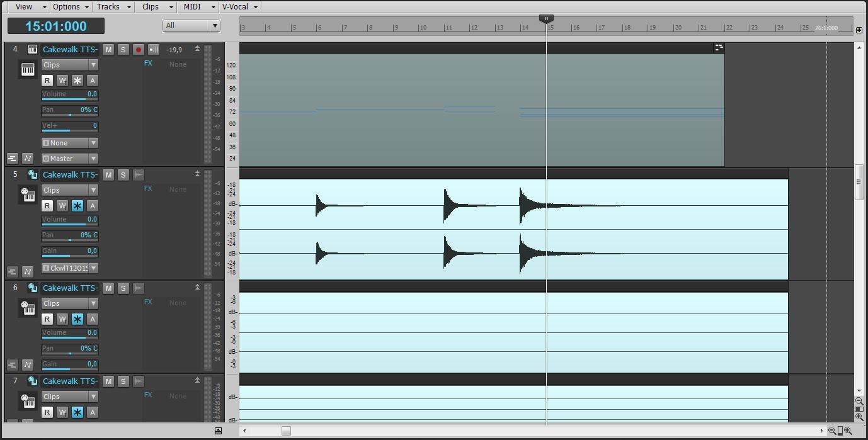The image size is (868, 440).
Task: Click track 5's synth type icon beside its number
Action: coord(33,174)
